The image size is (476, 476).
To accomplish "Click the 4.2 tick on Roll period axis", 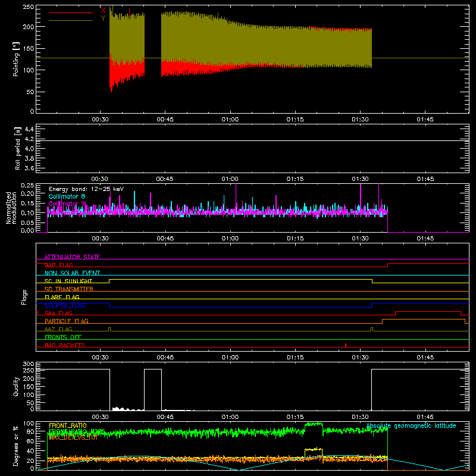I will click(29, 139).
